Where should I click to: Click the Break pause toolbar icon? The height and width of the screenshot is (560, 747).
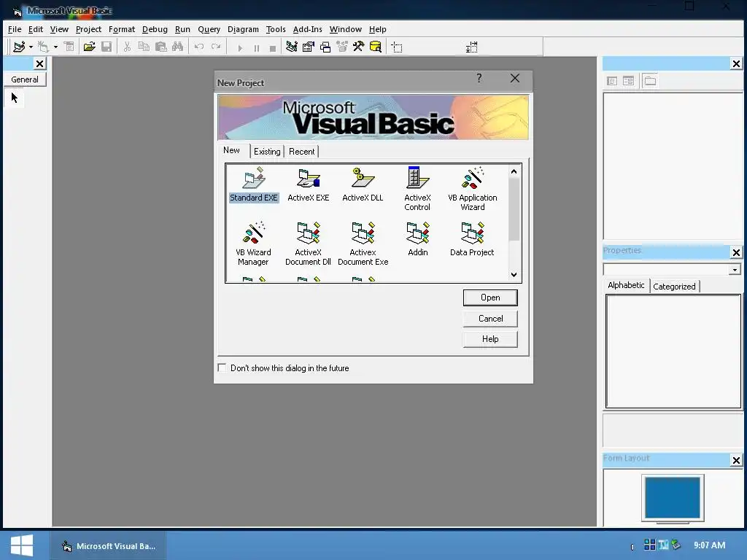tap(257, 47)
